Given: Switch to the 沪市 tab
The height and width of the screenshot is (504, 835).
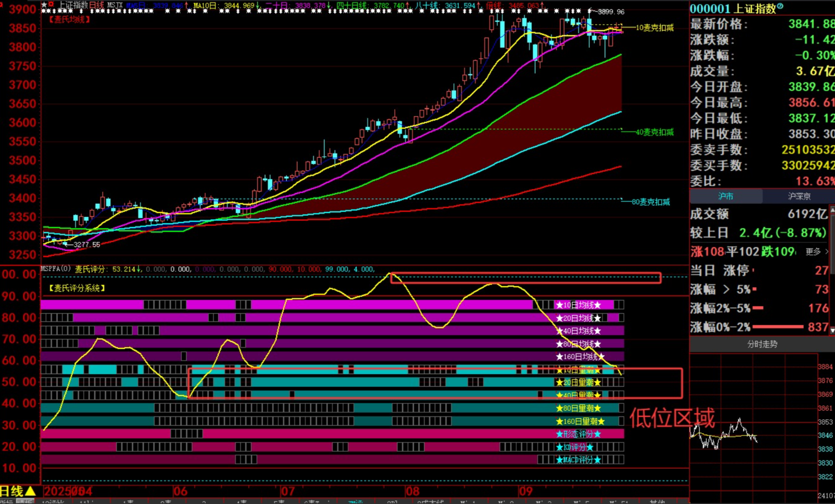Looking at the screenshot, I should click(726, 196).
